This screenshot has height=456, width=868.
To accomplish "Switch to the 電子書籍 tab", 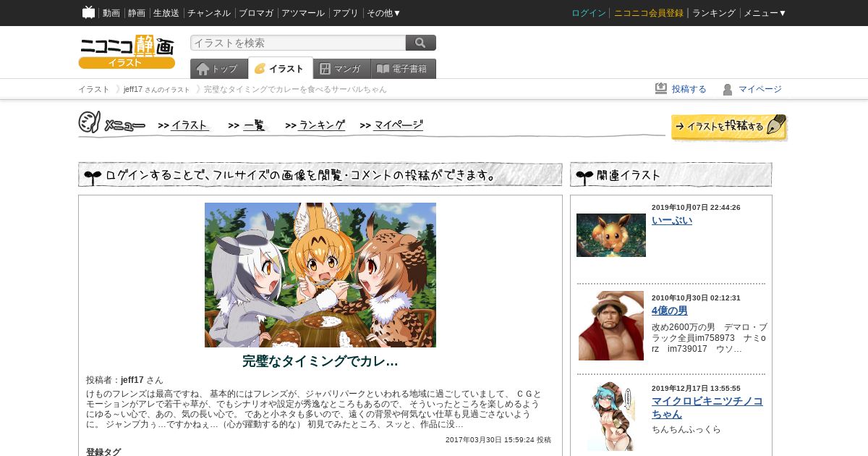I will (x=404, y=69).
